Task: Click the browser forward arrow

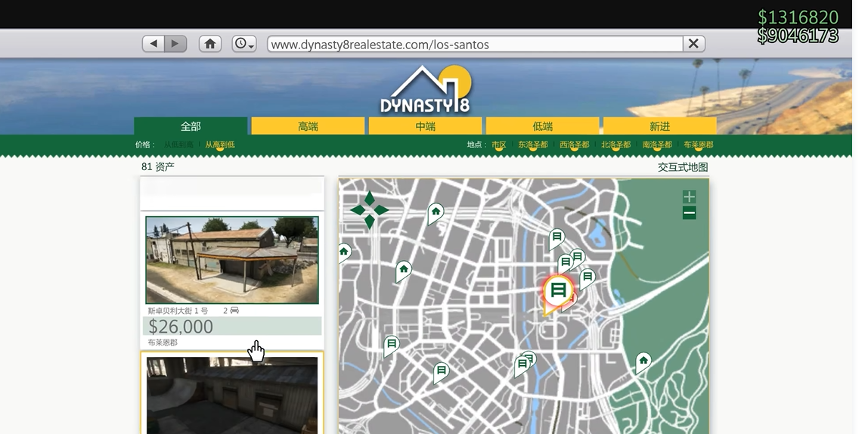Action: click(x=175, y=44)
